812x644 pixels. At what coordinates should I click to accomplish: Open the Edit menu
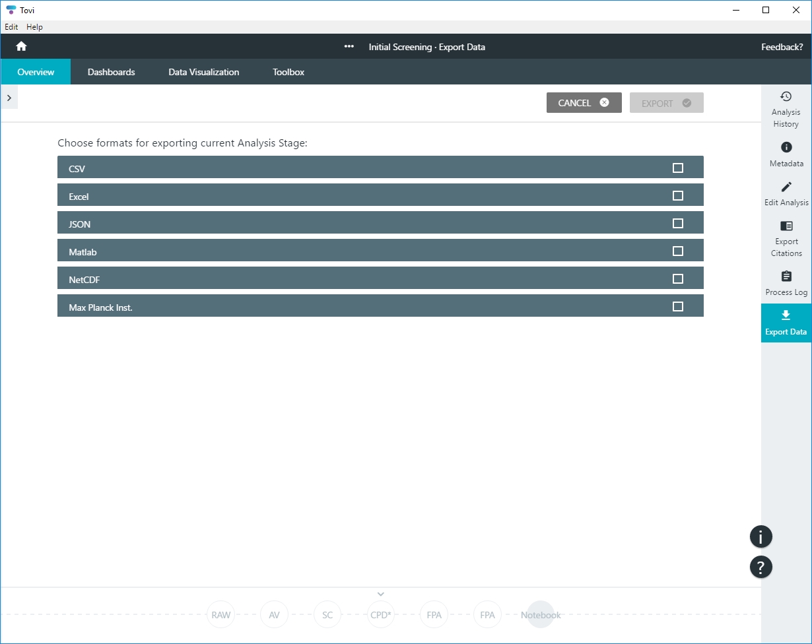click(x=11, y=27)
